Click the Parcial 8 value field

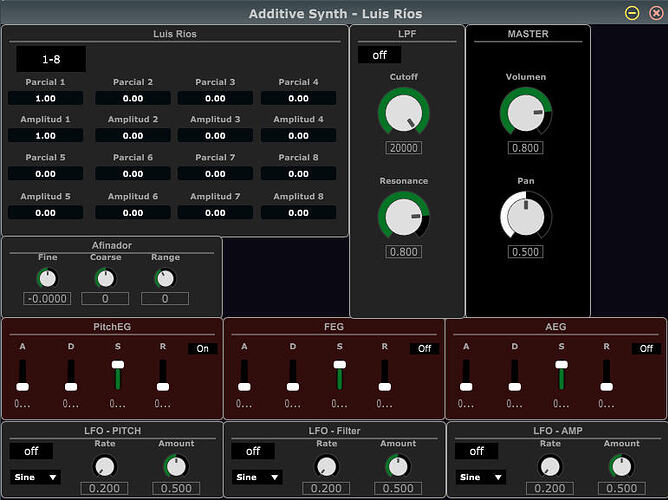(x=298, y=174)
